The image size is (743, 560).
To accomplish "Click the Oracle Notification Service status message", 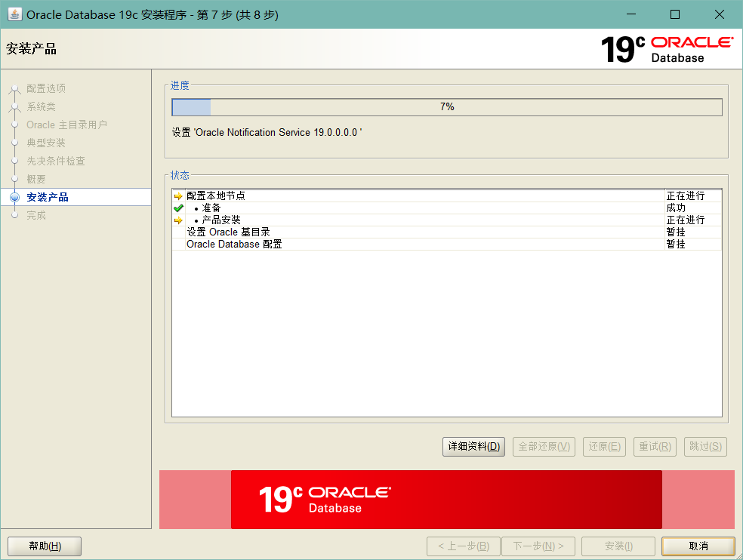I will [267, 132].
